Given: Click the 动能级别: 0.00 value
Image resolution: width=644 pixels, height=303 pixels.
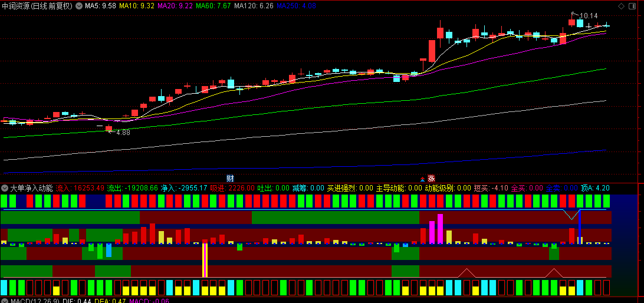Looking at the screenshot, I should tap(448, 189).
